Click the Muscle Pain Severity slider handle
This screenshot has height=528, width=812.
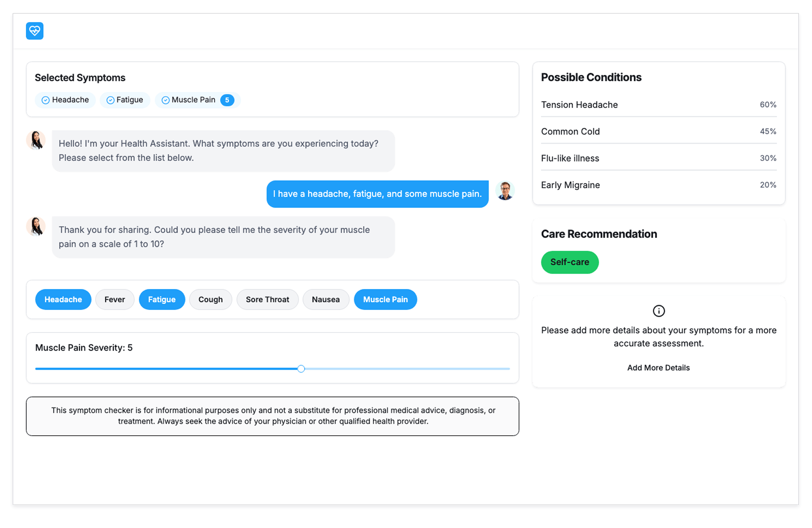301,369
